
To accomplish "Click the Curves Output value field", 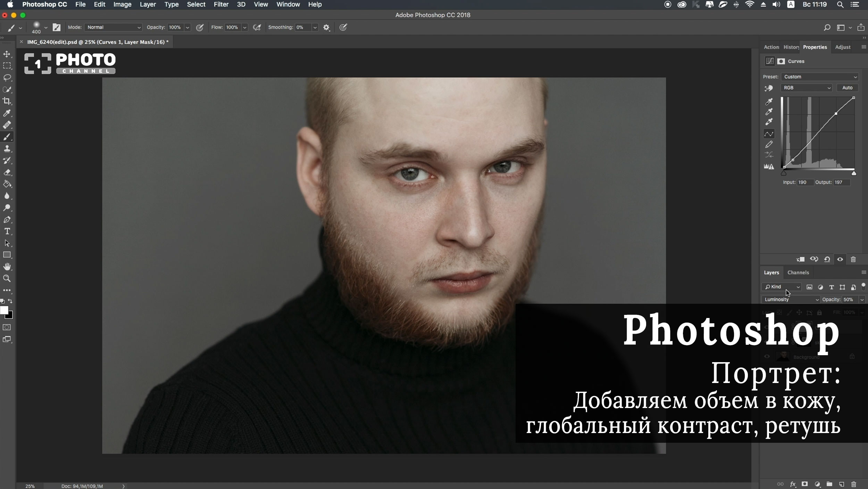I will [x=842, y=182].
